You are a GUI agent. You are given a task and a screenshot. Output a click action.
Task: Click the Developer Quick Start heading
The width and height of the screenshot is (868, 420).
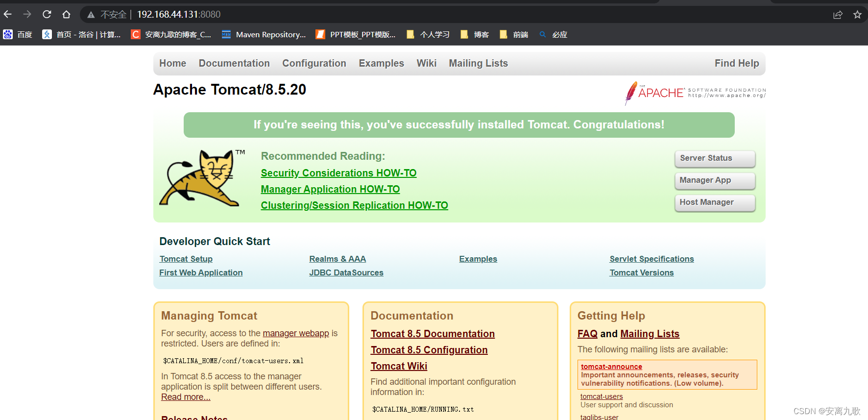click(x=215, y=241)
